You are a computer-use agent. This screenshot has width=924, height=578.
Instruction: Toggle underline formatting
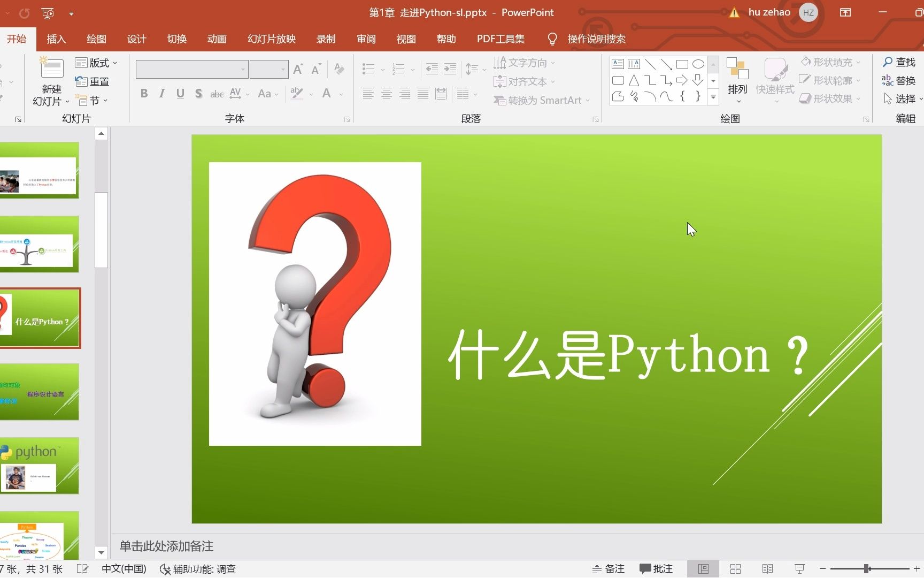(x=180, y=93)
